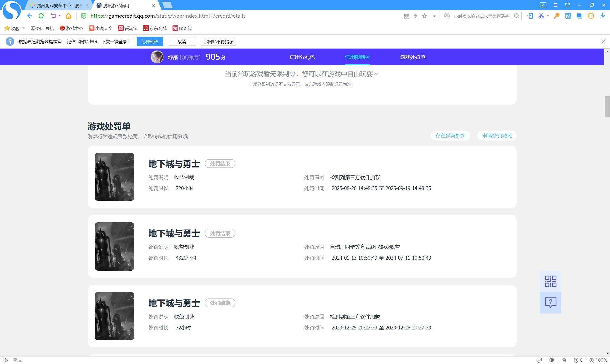Click the search magnifier icon
This screenshot has height=364, width=610.
tap(517, 16)
